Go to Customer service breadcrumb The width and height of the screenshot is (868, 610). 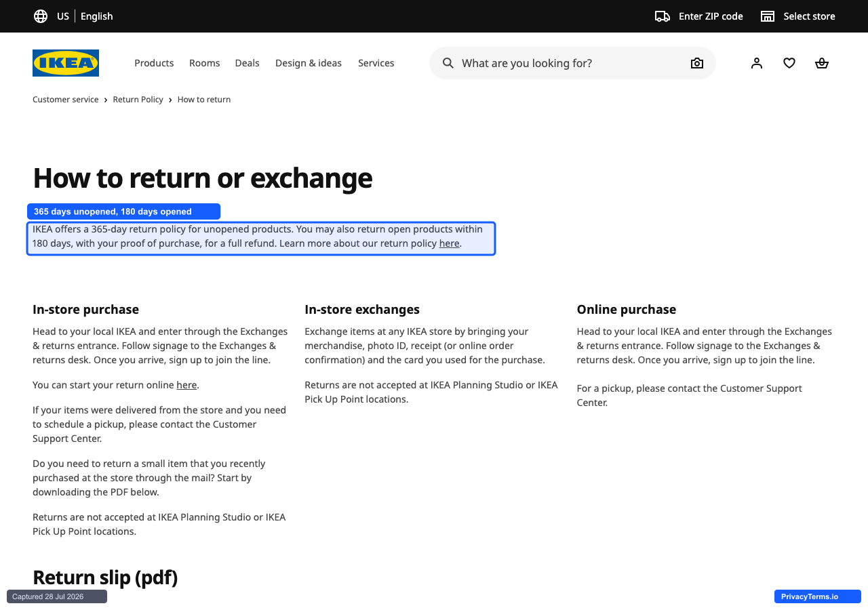click(x=66, y=100)
